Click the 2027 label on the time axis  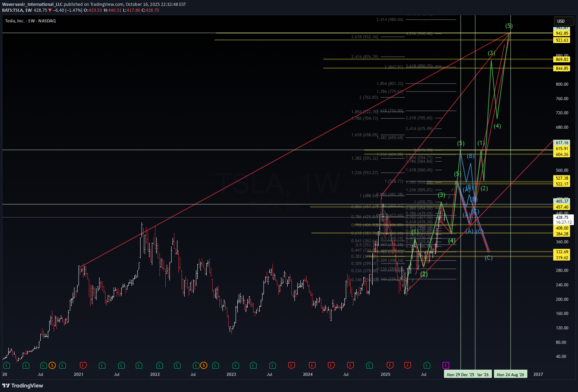(538, 374)
